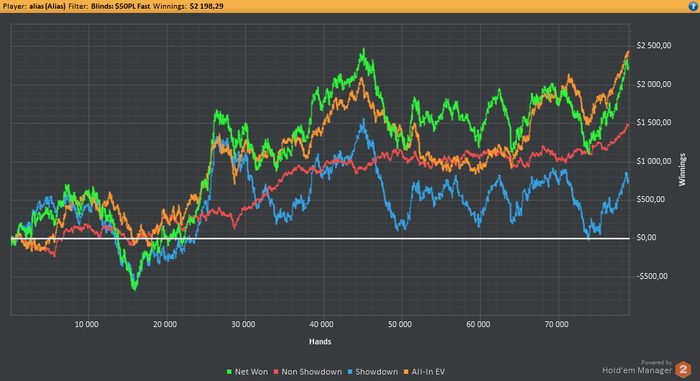The image size is (700, 381).
Task: Click the Net Won legend label
Action: tap(251, 372)
